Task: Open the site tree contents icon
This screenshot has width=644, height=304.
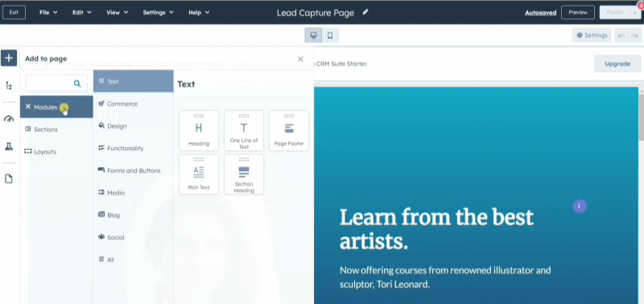Action: (x=9, y=86)
